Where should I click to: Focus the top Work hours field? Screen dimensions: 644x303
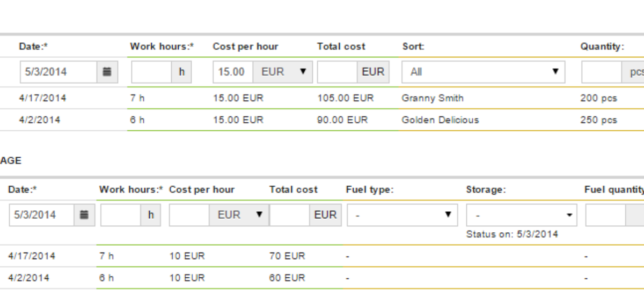(x=151, y=72)
